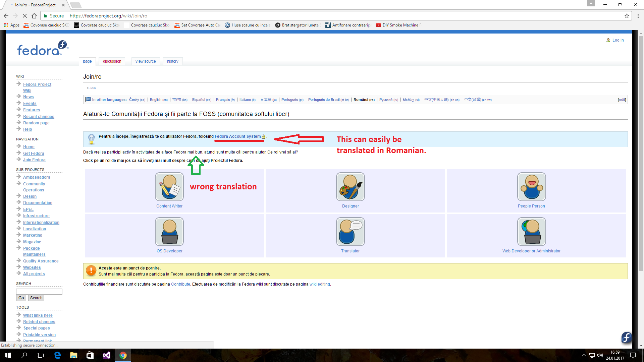The height and width of the screenshot is (362, 644).
Task: Open the Printable version link
Action: (x=40, y=335)
